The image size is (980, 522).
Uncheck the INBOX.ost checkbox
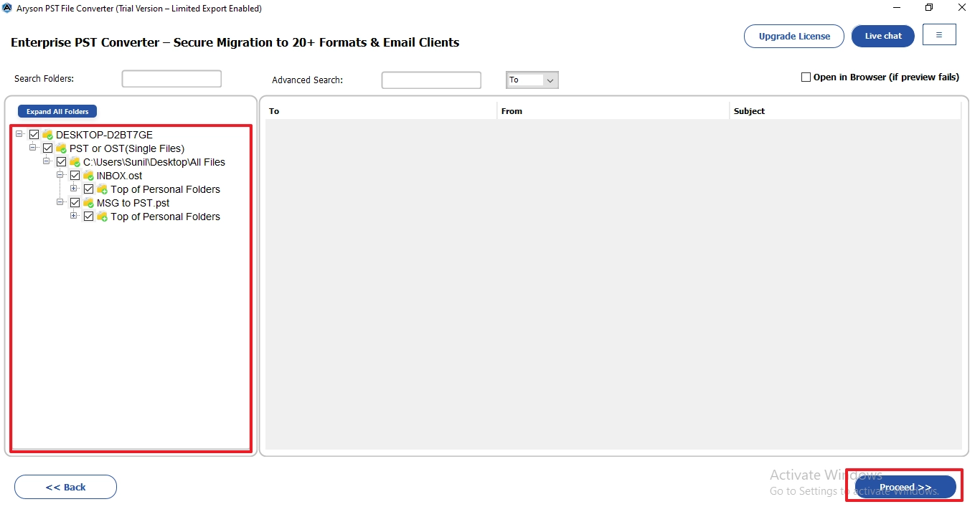point(75,176)
